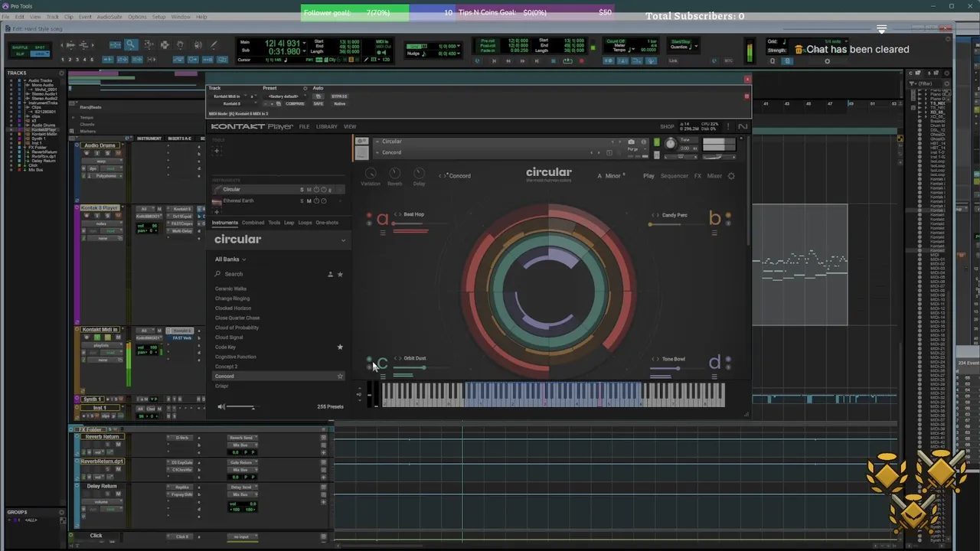Open the Minor scale selector

[614, 176]
